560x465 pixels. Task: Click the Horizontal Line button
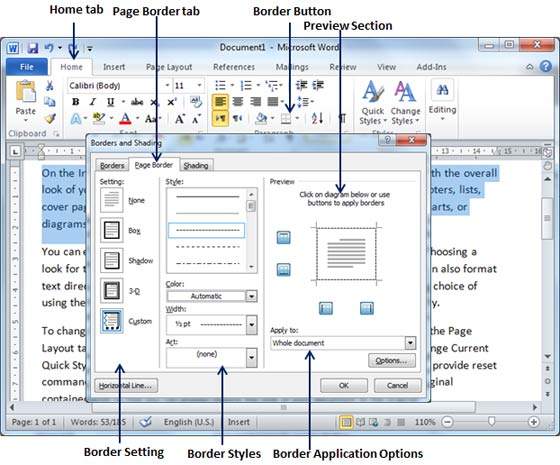click(126, 385)
